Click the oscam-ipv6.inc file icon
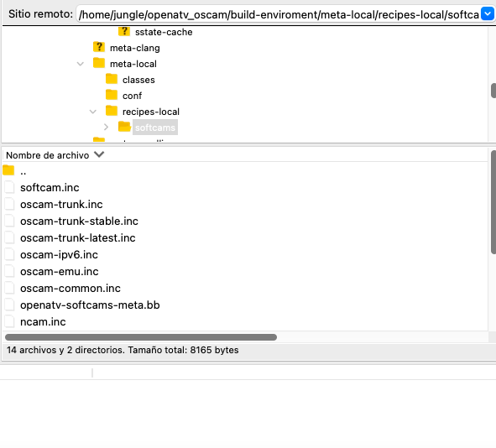 9,254
